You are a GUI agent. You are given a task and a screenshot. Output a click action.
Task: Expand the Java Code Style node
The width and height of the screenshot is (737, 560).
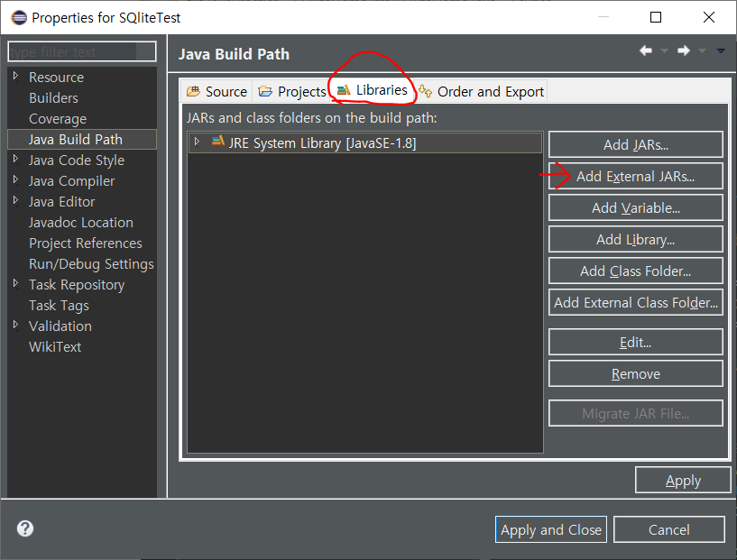click(x=15, y=159)
